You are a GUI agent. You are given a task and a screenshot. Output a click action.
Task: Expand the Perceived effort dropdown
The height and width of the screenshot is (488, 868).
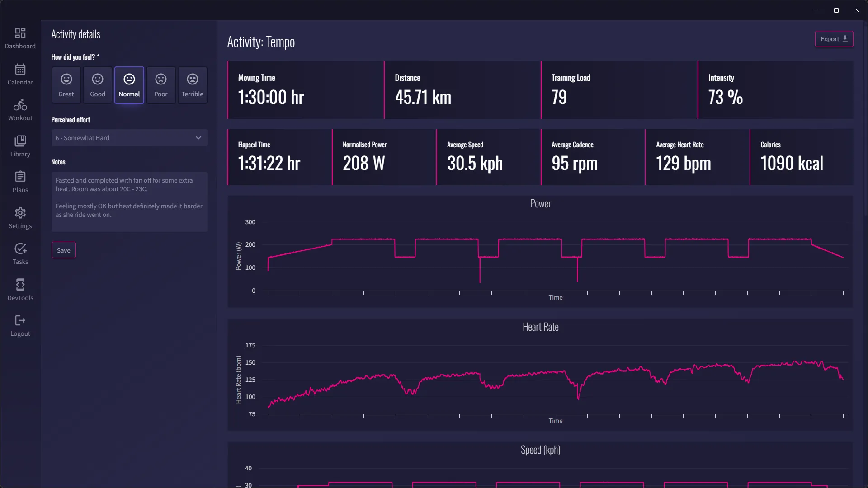[122, 138]
